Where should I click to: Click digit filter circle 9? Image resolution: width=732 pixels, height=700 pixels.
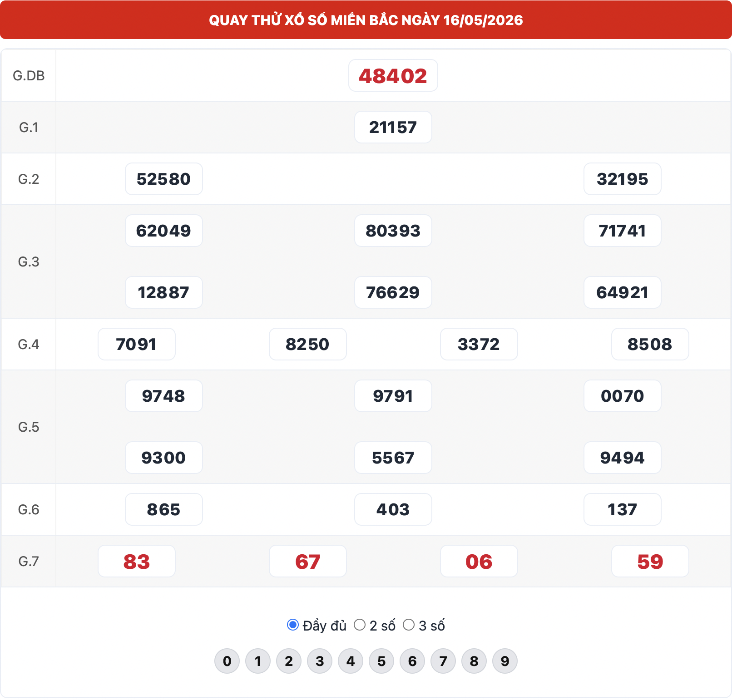505,661
